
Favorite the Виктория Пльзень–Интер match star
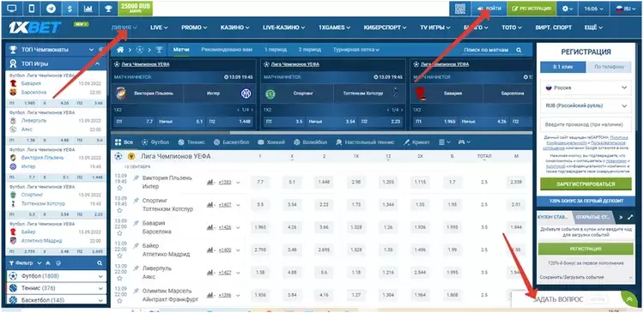coord(119,188)
